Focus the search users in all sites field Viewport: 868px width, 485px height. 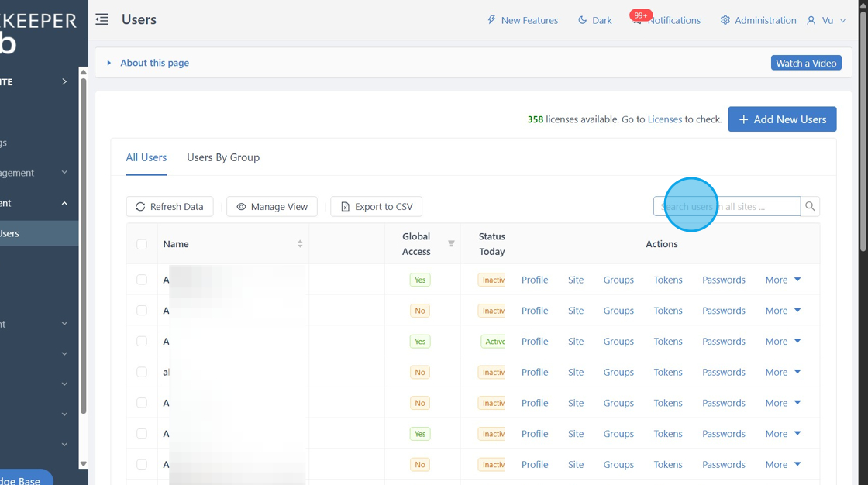(727, 207)
